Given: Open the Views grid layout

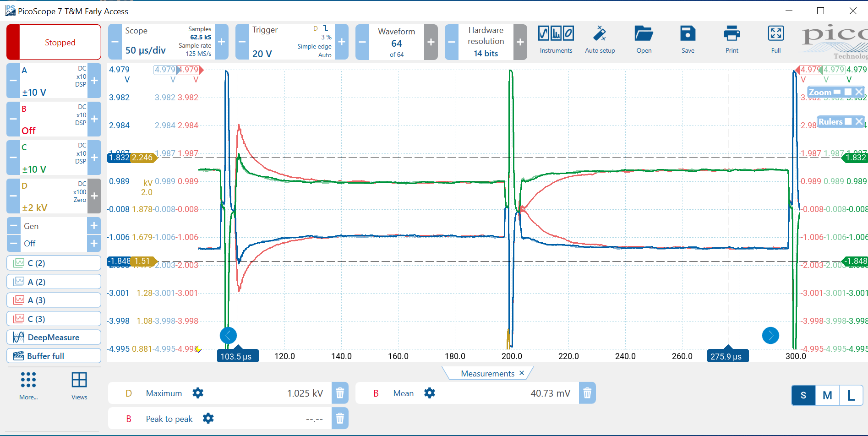Looking at the screenshot, I should tap(79, 386).
